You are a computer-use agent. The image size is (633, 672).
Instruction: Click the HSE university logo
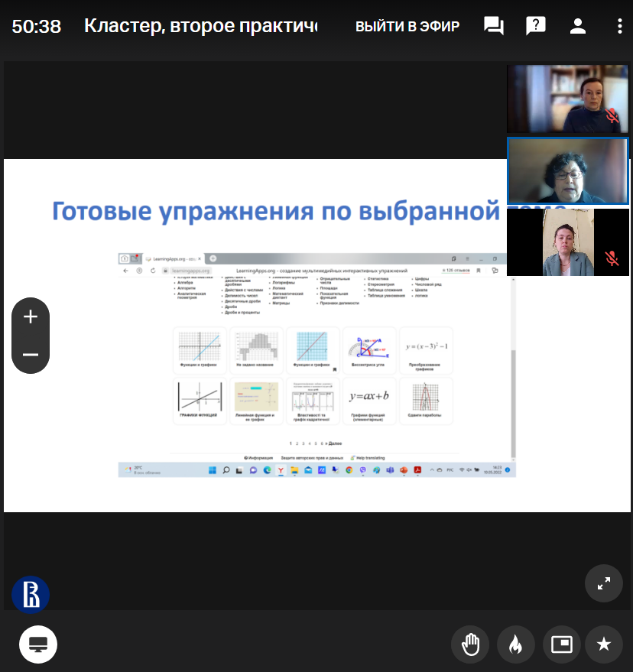click(x=31, y=594)
